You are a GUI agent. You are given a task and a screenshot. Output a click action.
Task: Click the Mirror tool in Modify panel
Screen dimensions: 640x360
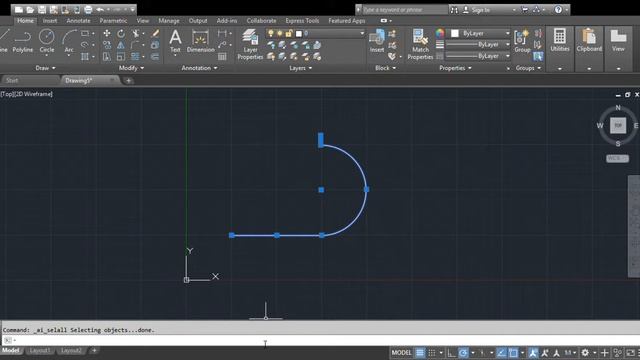tap(121, 45)
